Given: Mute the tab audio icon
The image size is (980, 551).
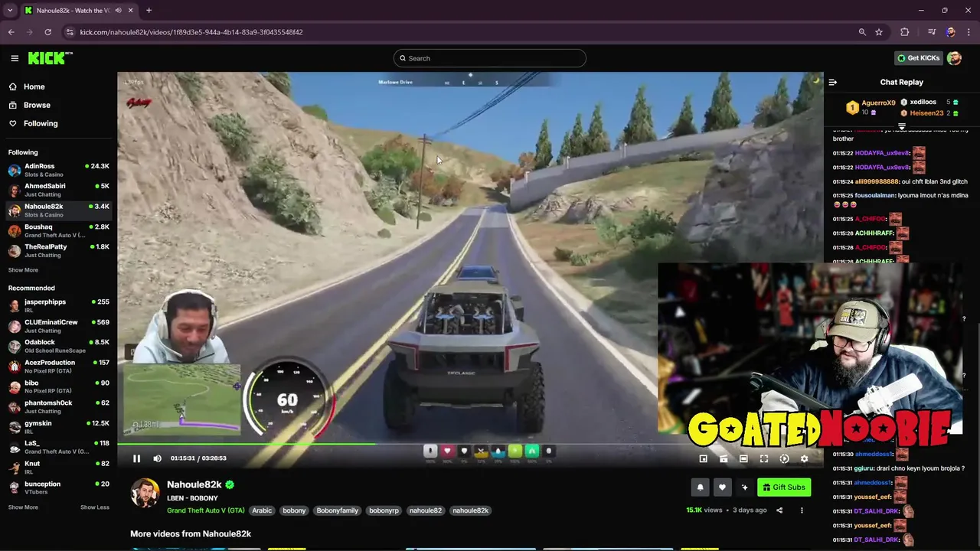Looking at the screenshot, I should 118,11.
